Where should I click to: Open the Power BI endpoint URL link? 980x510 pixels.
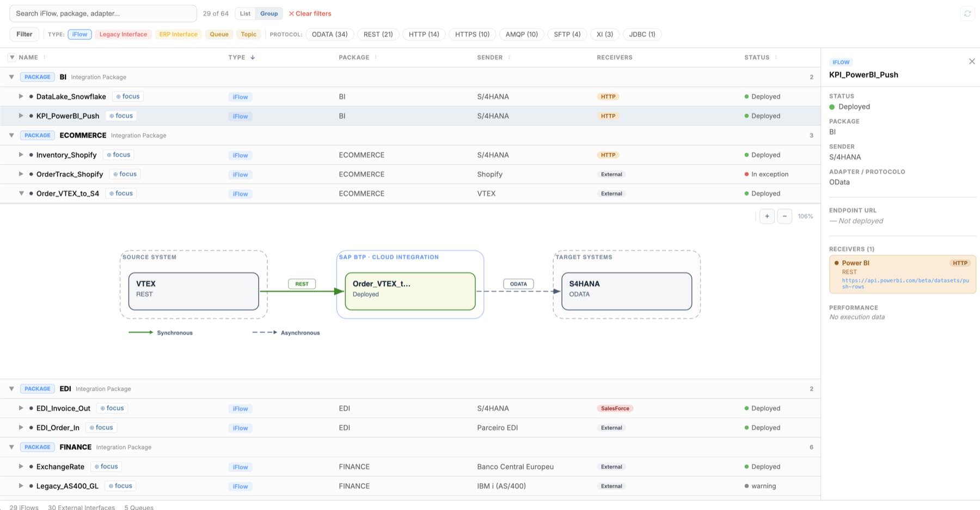[x=905, y=283]
